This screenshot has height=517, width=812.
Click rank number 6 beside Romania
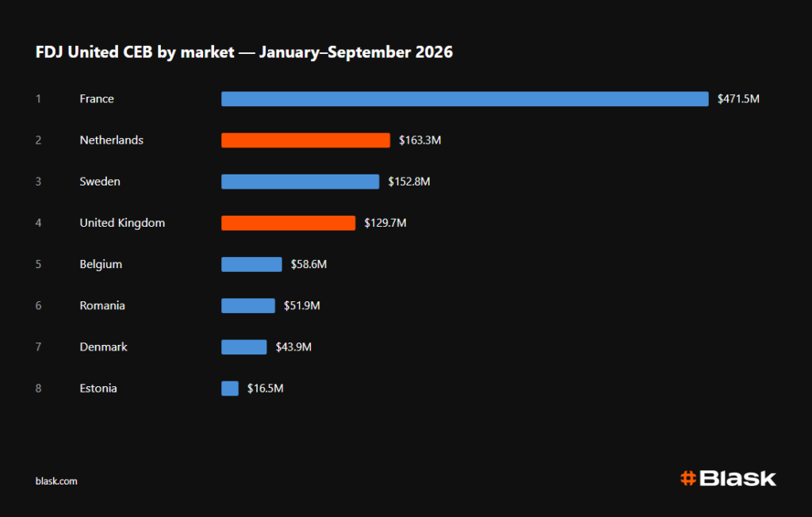38,306
